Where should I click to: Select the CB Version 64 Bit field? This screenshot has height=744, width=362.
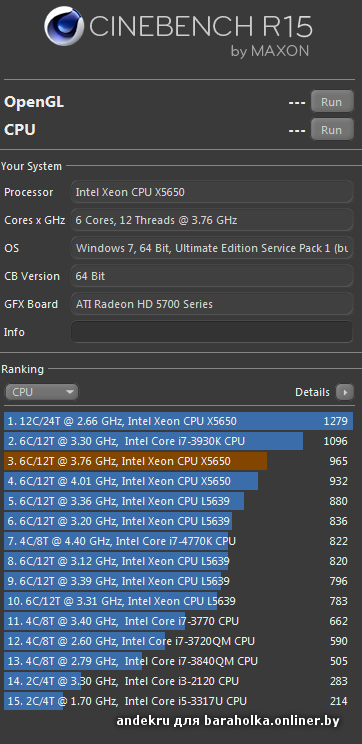click(212, 276)
